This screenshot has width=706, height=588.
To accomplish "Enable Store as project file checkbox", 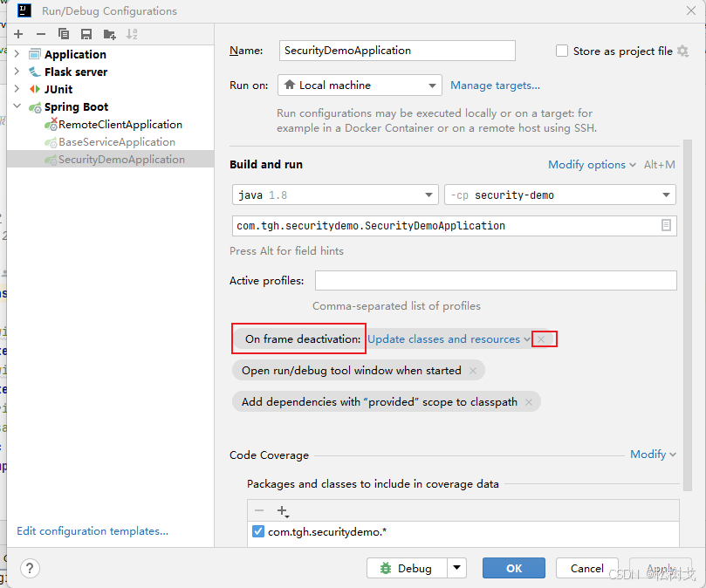I will pyautogui.click(x=561, y=51).
